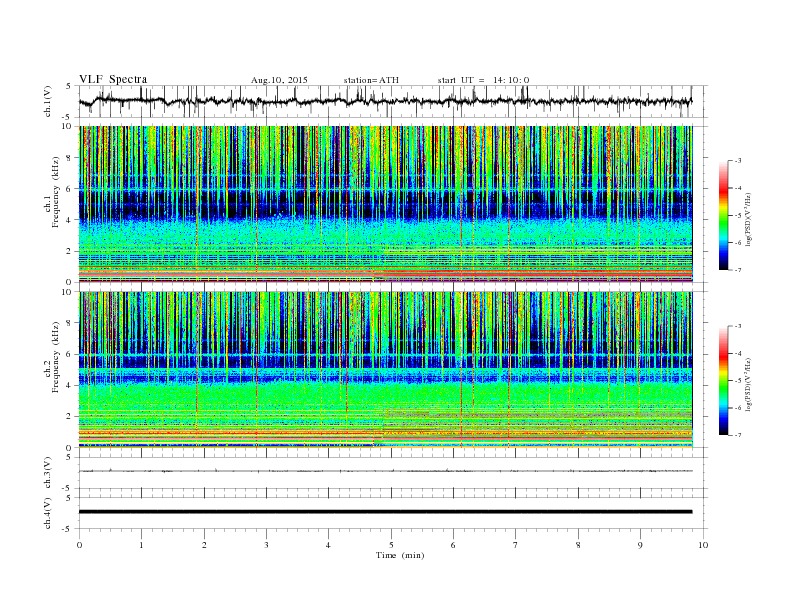Click the "4" minute tick on time axis

click(x=328, y=545)
